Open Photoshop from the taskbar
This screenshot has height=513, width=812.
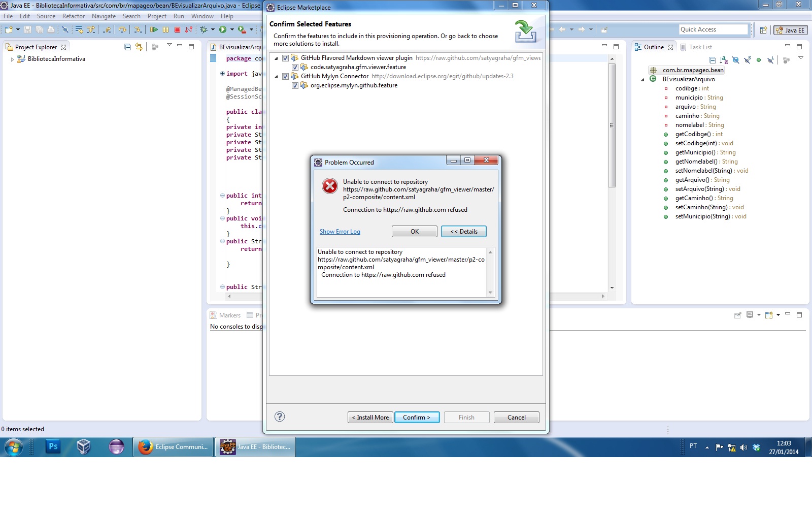53,447
